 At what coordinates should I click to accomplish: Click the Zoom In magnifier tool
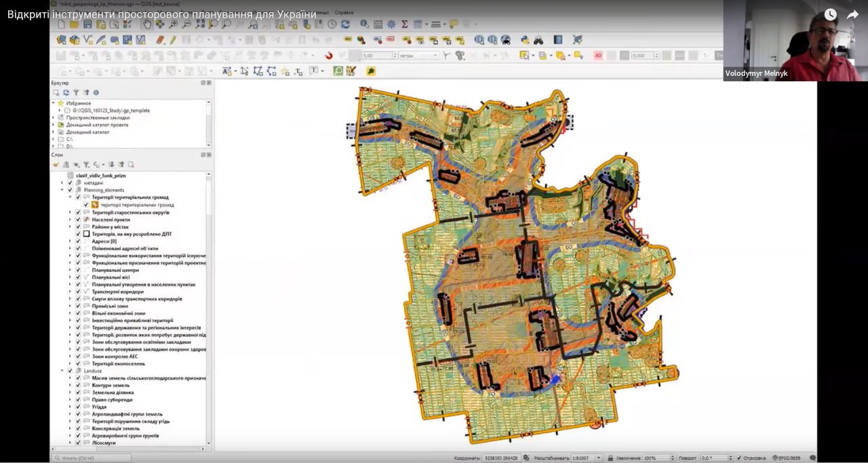[x=174, y=24]
